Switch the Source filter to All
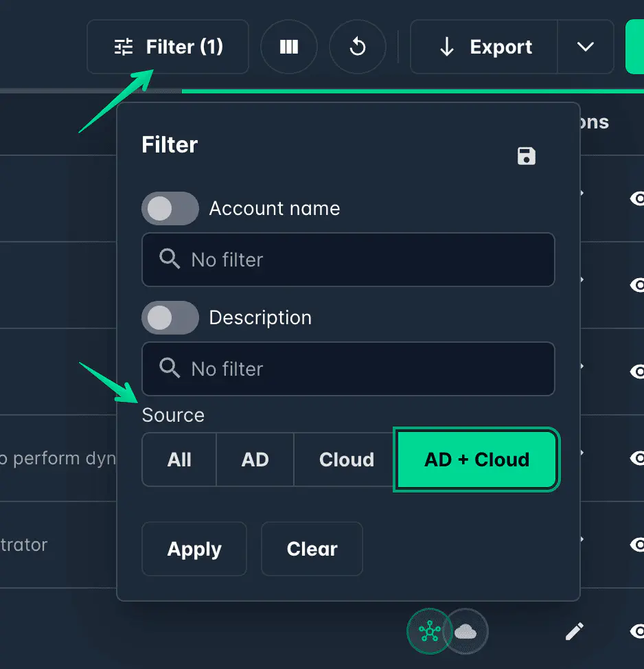 (179, 460)
